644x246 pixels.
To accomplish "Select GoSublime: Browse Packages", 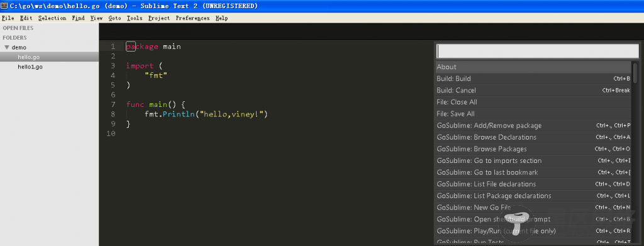I will [x=533, y=148].
